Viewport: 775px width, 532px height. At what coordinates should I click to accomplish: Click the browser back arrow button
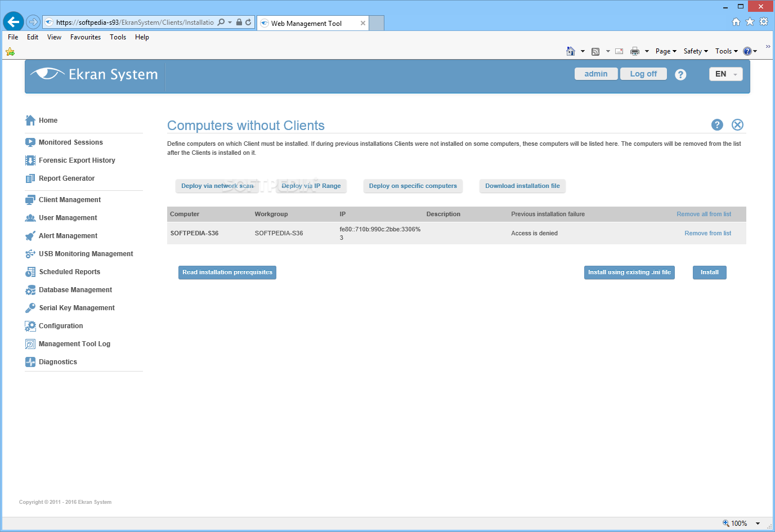click(x=14, y=22)
